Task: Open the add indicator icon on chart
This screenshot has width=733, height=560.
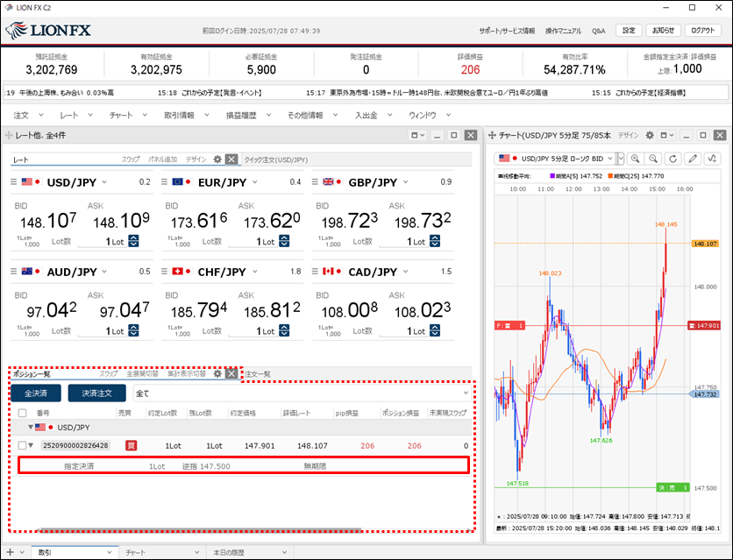Action: click(712, 159)
